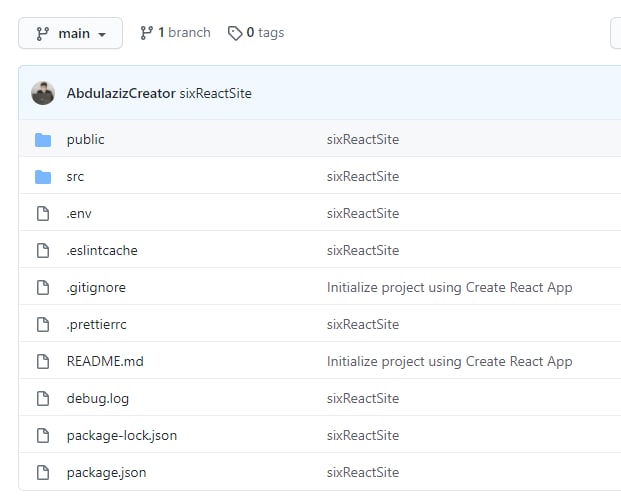Open the .gitignore file

96,288
